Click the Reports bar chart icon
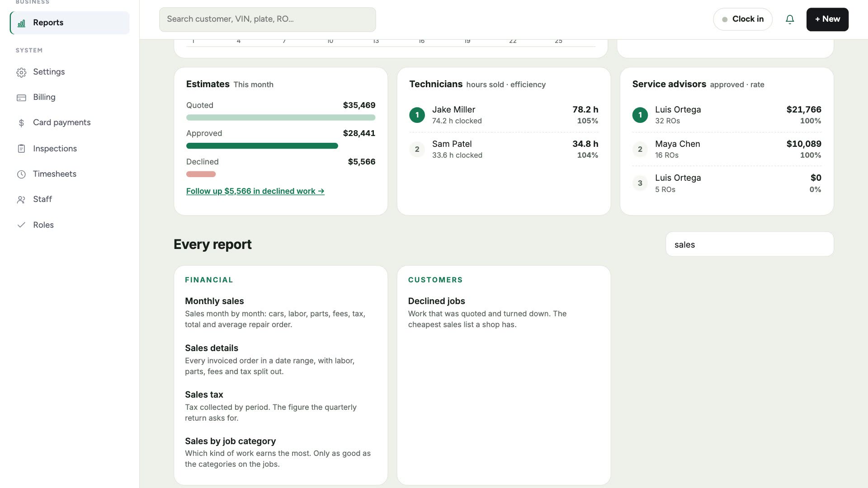Screen dimensions: 868x488 [21, 23]
